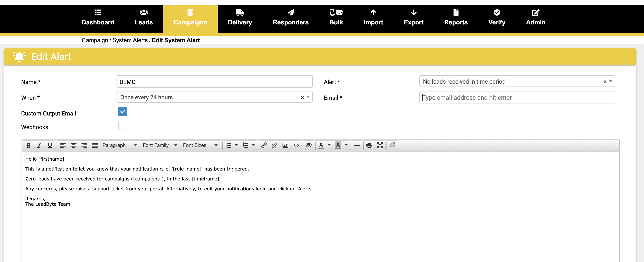Clear the When selection with x
The width and height of the screenshot is (644, 262).
(x=302, y=97)
